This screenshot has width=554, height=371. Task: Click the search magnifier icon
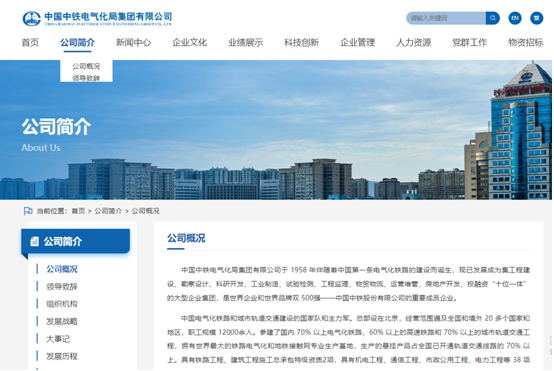coord(493,18)
